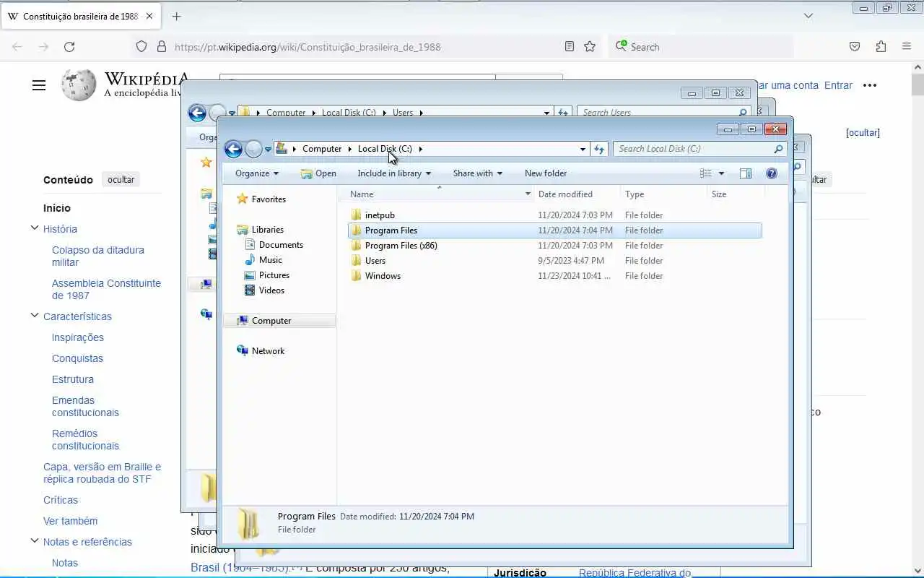
Task: Click the magnifier icon in Search Local Disk box
Action: point(778,149)
